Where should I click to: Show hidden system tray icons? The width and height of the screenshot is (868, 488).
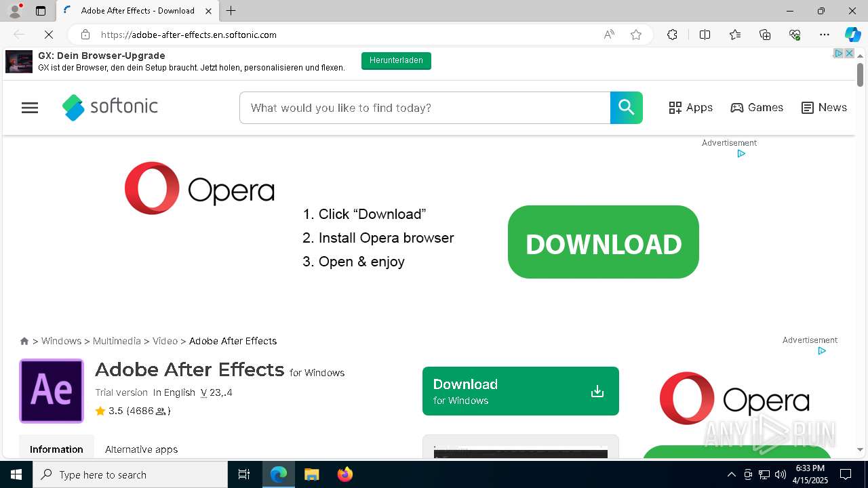click(731, 474)
